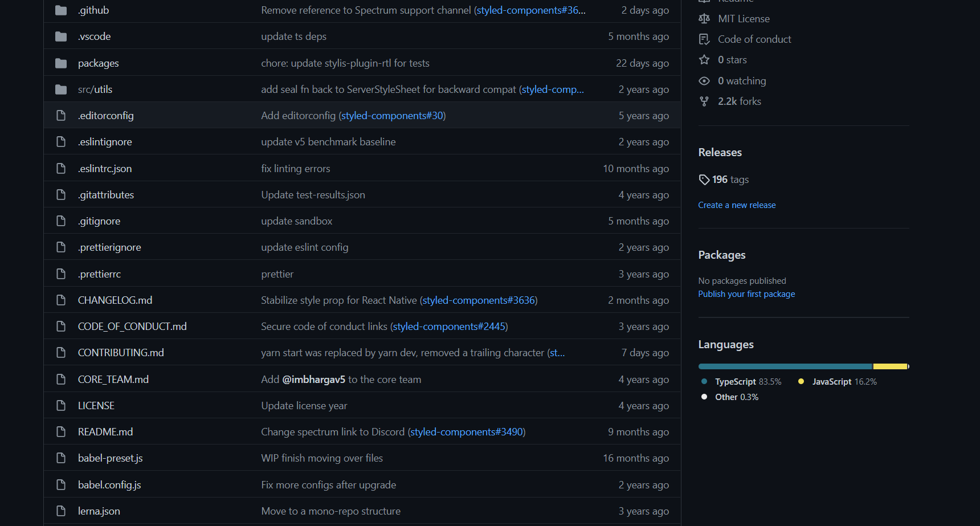Click the file icon beside babel.config.js

(x=61, y=485)
